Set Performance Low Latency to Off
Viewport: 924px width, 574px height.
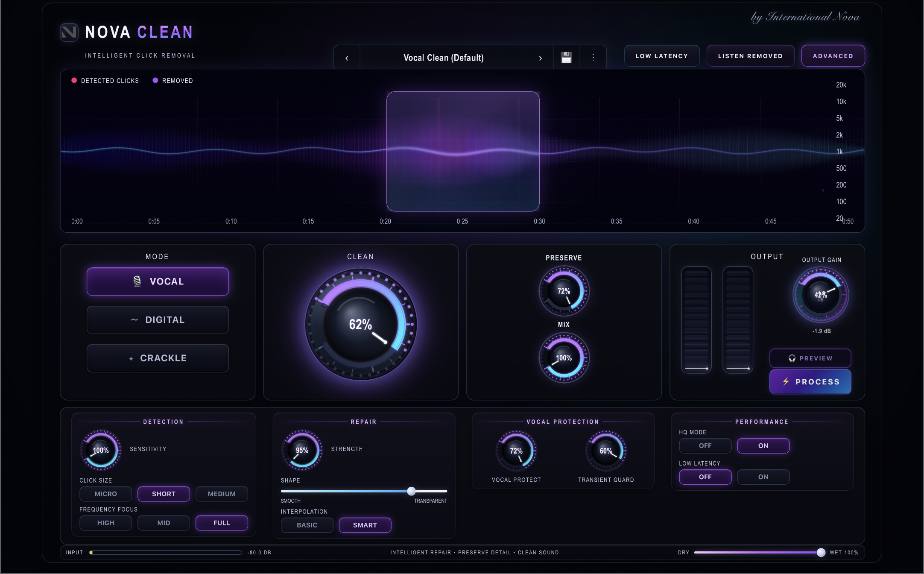pos(705,477)
